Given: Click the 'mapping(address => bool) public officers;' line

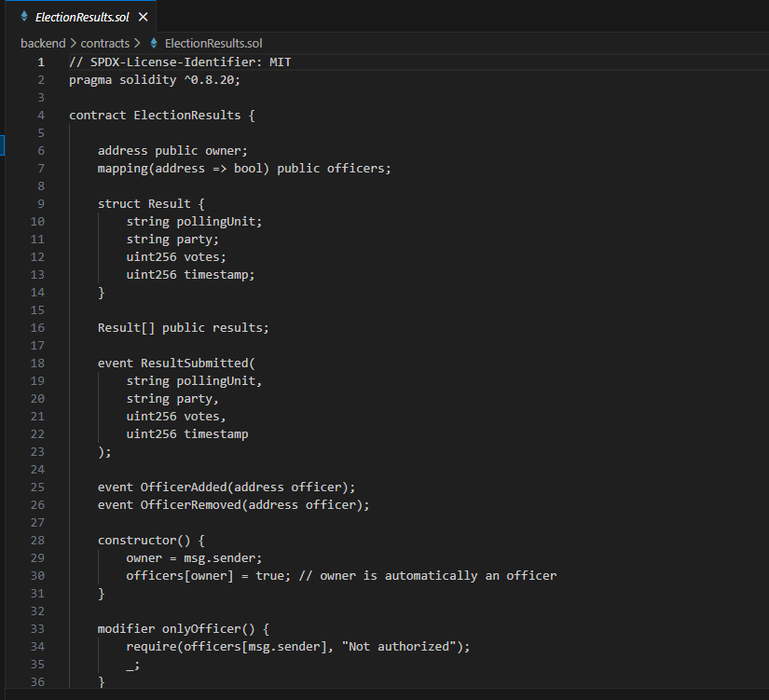Looking at the screenshot, I should pos(244,169).
